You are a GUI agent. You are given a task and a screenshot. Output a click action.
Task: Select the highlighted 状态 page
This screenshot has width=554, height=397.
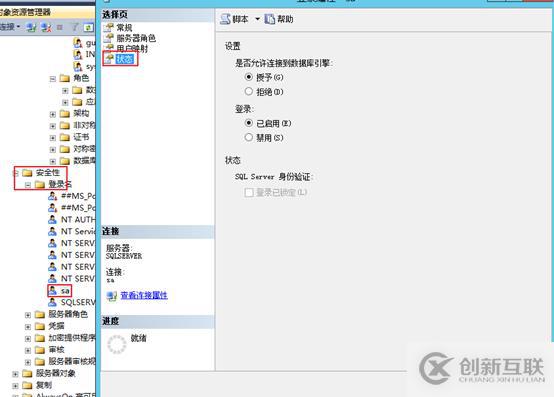124,59
